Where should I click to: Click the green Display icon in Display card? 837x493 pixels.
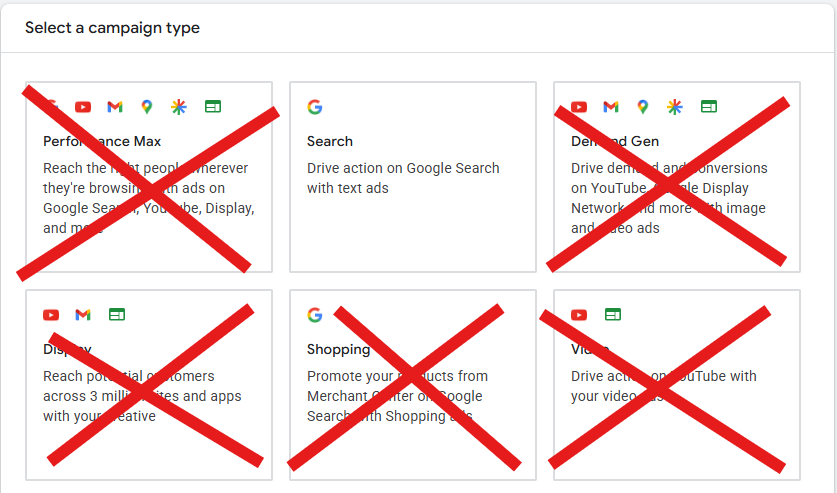click(x=117, y=315)
